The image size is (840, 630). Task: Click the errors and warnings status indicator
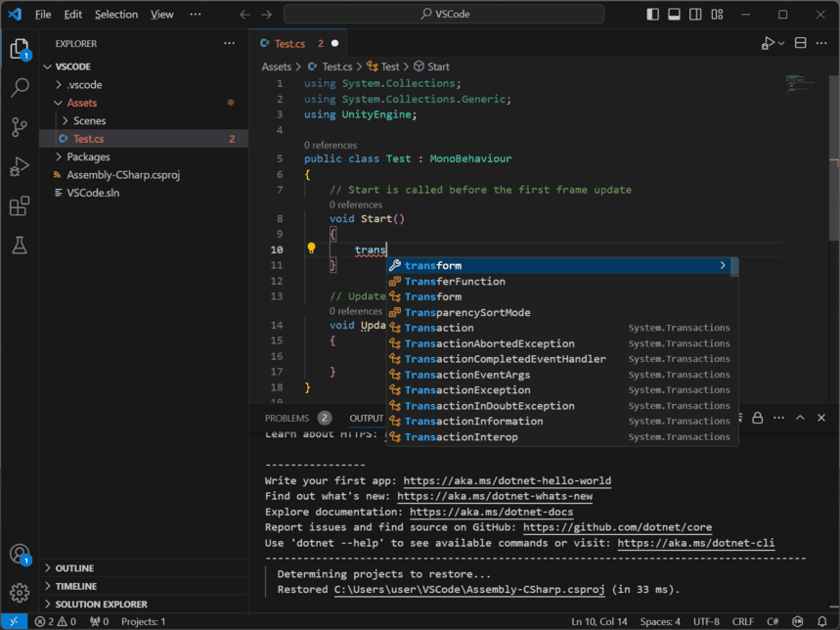(x=56, y=621)
